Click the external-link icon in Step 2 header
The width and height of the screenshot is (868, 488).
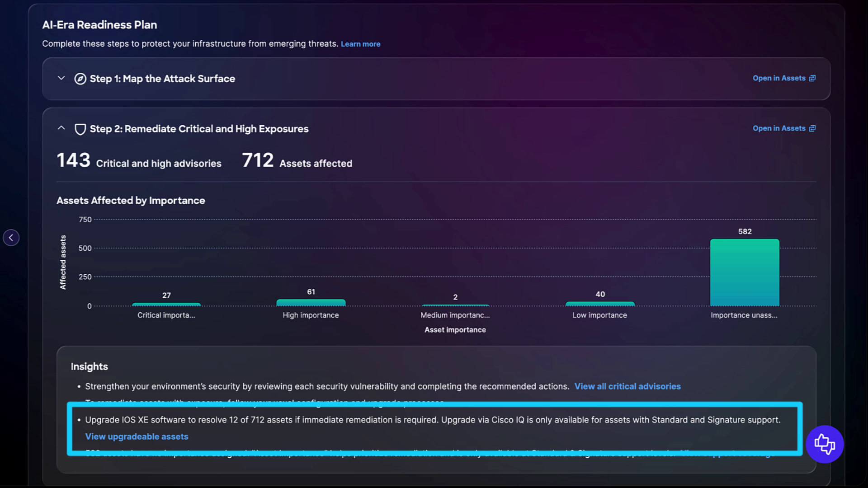[812, 128]
